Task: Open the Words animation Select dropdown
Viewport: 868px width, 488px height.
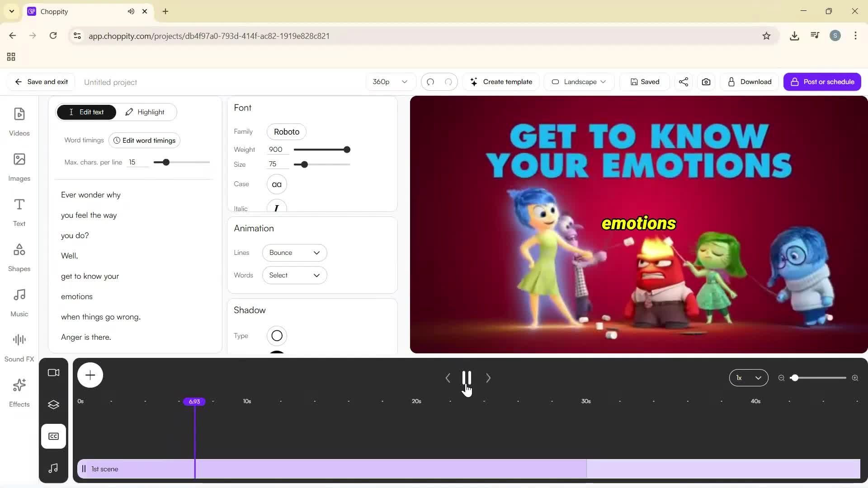Action: tap(294, 275)
